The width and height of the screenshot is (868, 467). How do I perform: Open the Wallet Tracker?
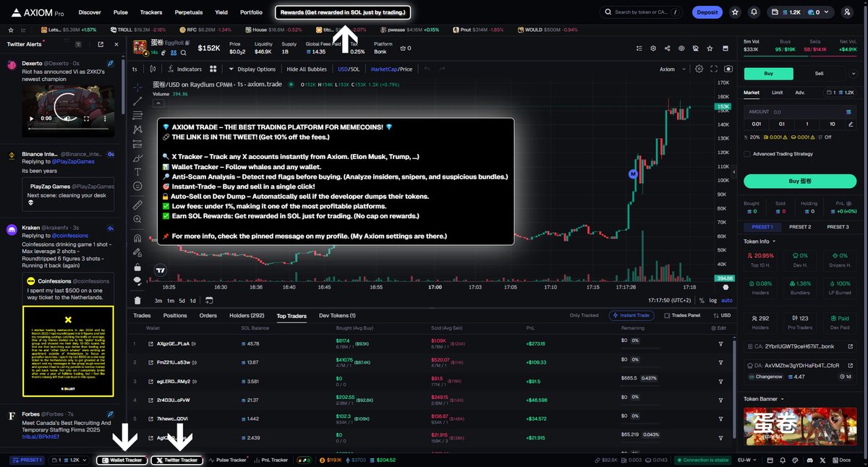pos(121,460)
